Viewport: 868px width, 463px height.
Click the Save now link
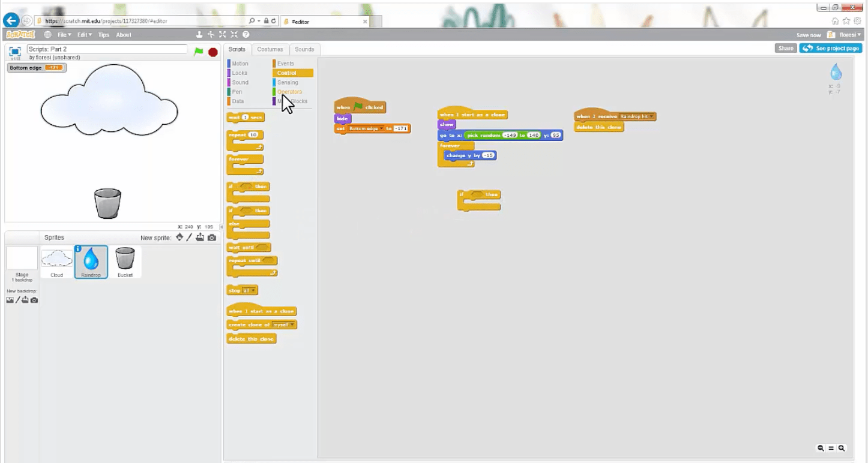point(809,35)
